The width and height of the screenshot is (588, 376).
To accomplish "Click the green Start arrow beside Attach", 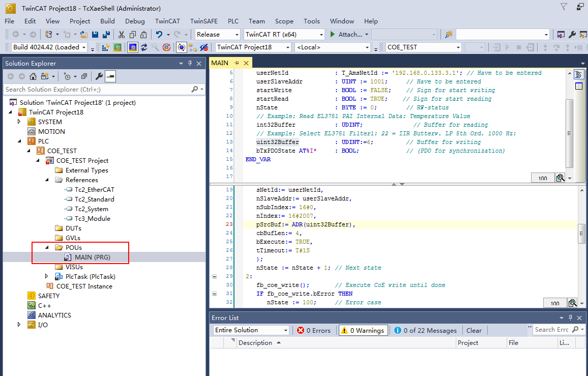I will click(x=332, y=34).
